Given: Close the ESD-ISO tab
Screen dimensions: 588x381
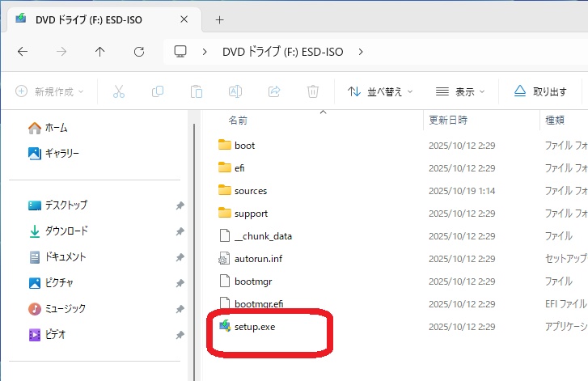Looking at the screenshot, I should [184, 19].
